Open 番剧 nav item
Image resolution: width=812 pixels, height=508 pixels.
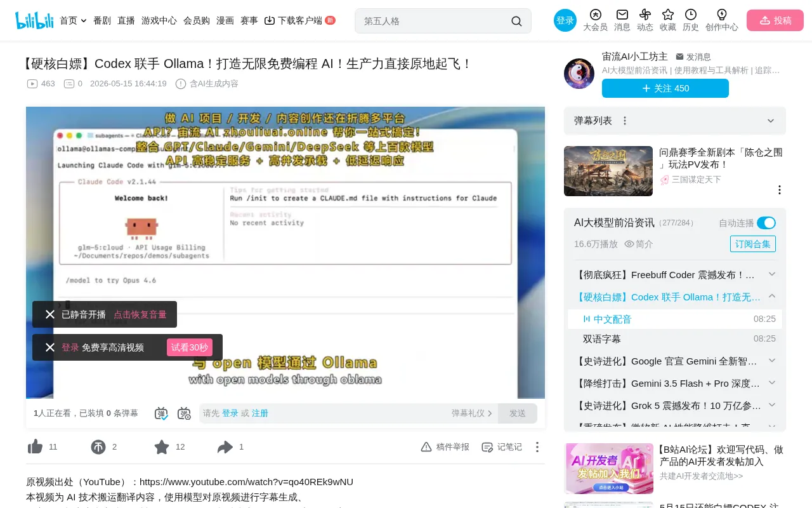pos(102,20)
